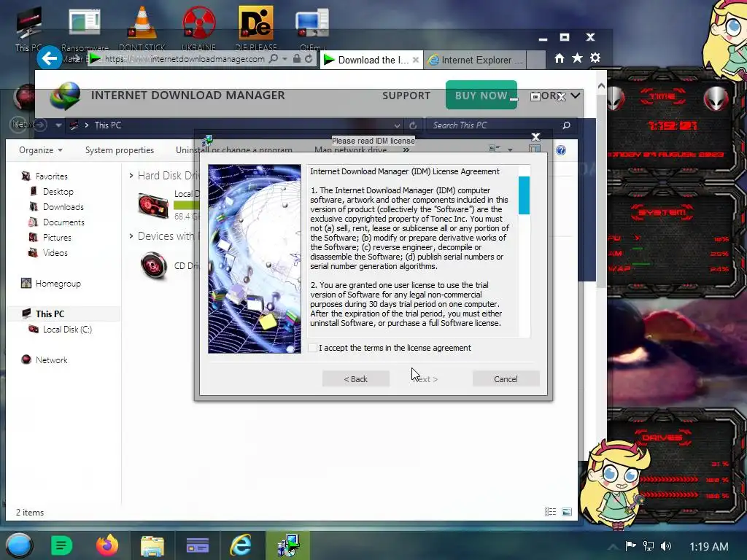Screen dimensions: 747x560
Task: Click SUPPORT on the IDM website
Action: 406,96
